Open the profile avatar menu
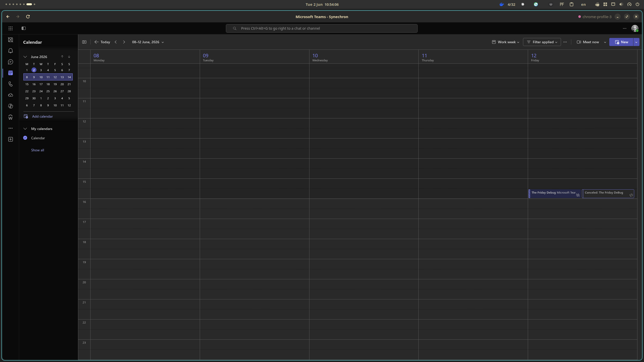 click(635, 28)
